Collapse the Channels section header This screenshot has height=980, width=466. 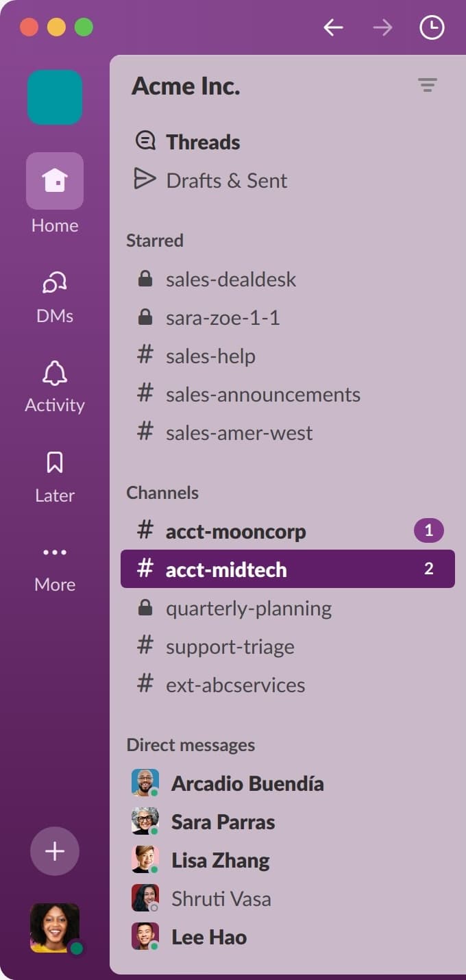(162, 493)
